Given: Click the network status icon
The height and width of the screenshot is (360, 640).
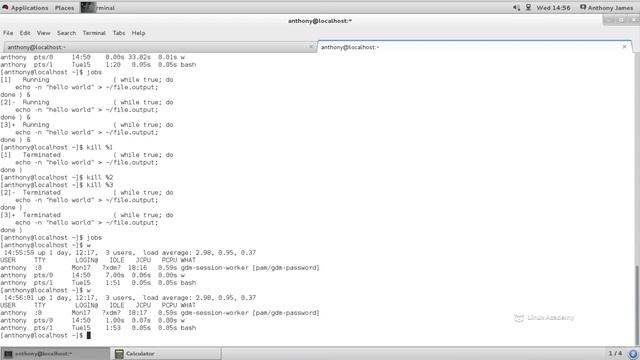Looking at the screenshot, I should [x=528, y=8].
